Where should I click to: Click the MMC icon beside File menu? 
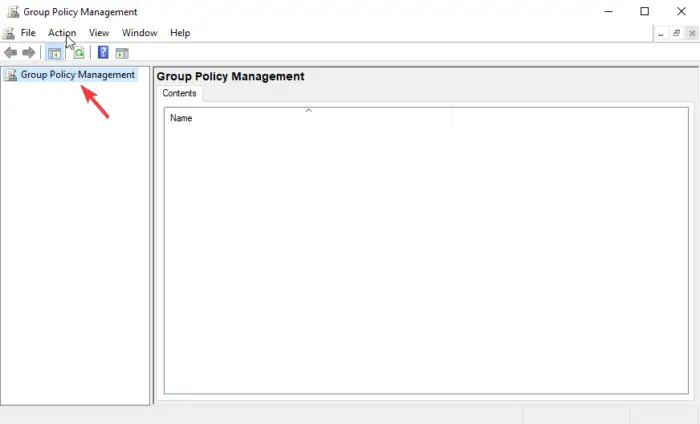(x=8, y=33)
